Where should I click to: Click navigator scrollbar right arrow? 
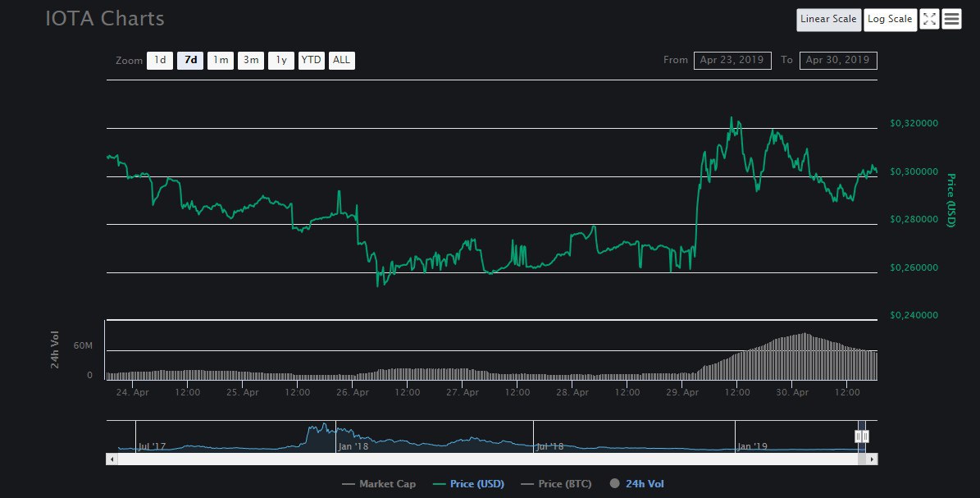[x=872, y=459]
